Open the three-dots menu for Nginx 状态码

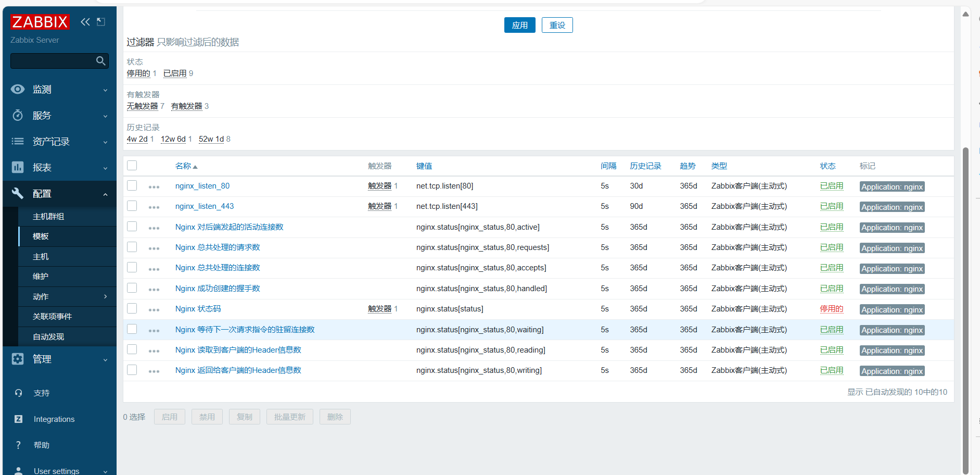(154, 309)
